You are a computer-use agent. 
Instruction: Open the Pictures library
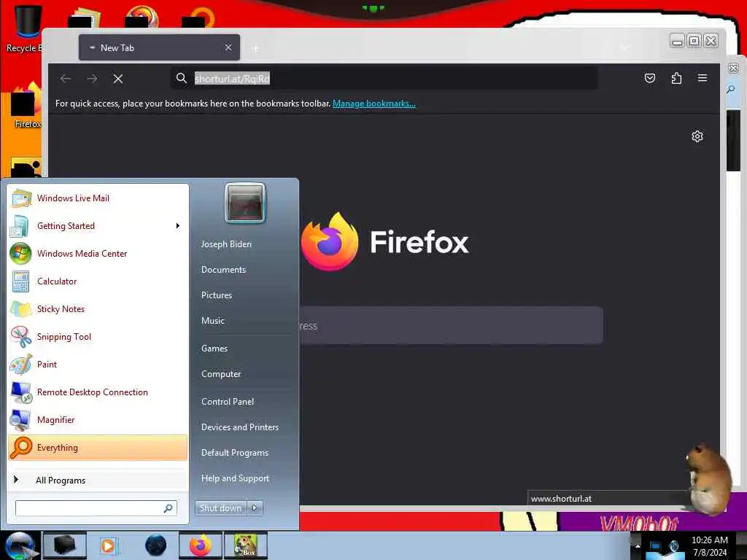(x=216, y=295)
